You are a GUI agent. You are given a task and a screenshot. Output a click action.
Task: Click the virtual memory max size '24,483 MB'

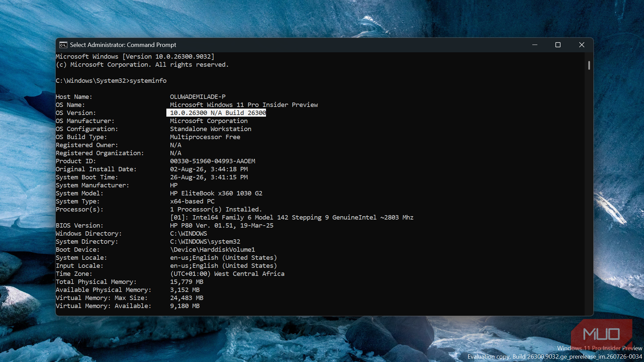[186, 298]
